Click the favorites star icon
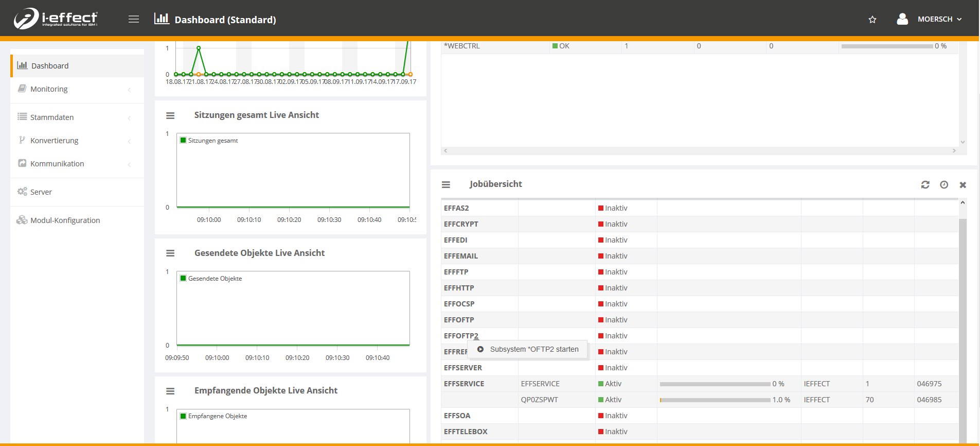 point(872,20)
